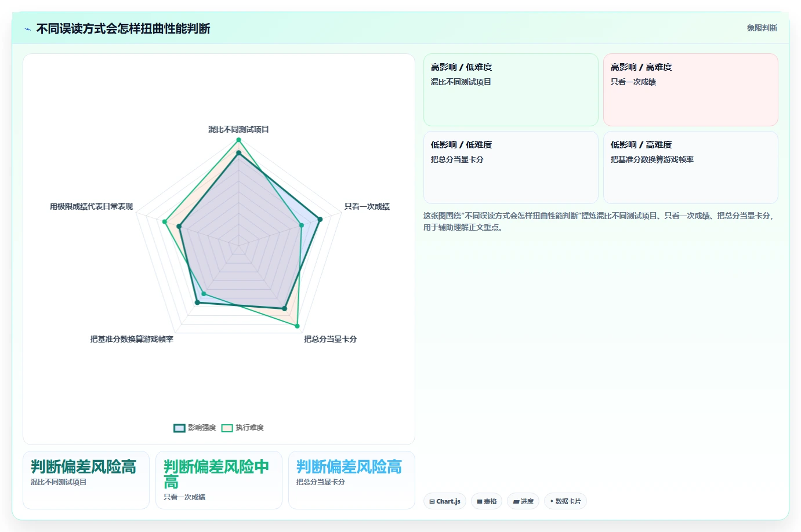Click the 表格 tag chip
This screenshot has width=801, height=532.
[487, 501]
